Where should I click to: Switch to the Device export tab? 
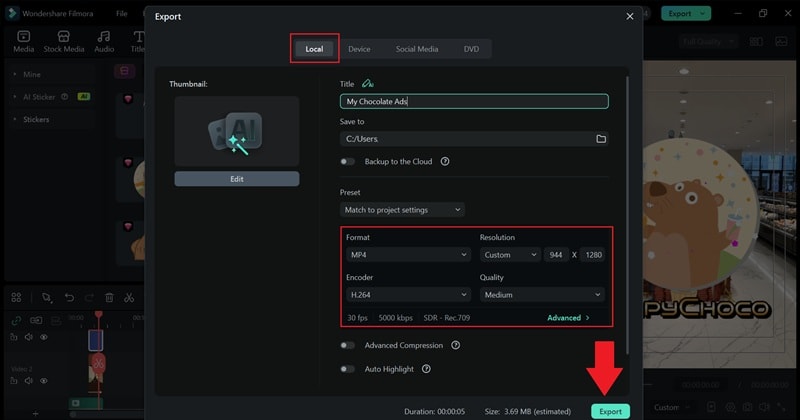(359, 49)
